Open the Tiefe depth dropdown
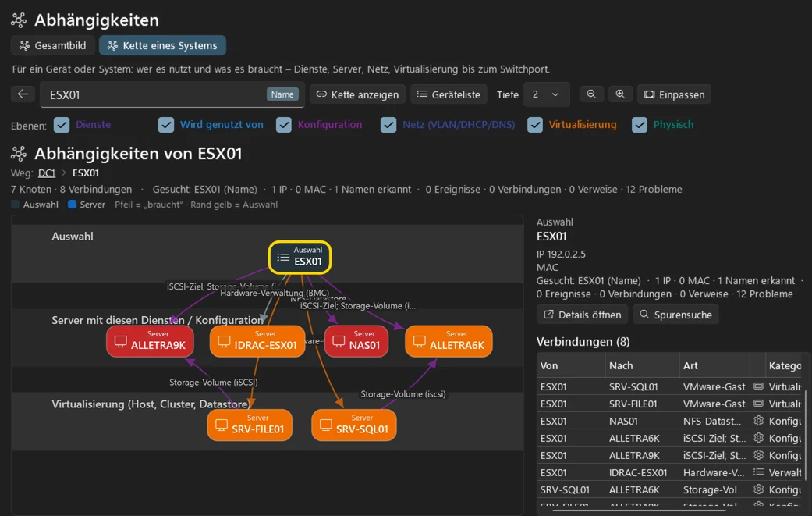The image size is (812, 516). (x=546, y=94)
